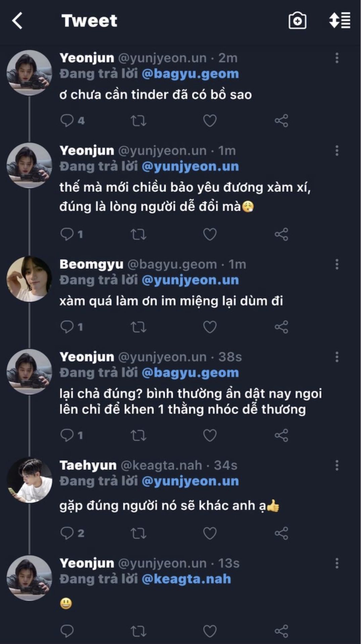The width and height of the screenshot is (361, 644).
Task: Open the sort replies icon
Action: coord(340,20)
